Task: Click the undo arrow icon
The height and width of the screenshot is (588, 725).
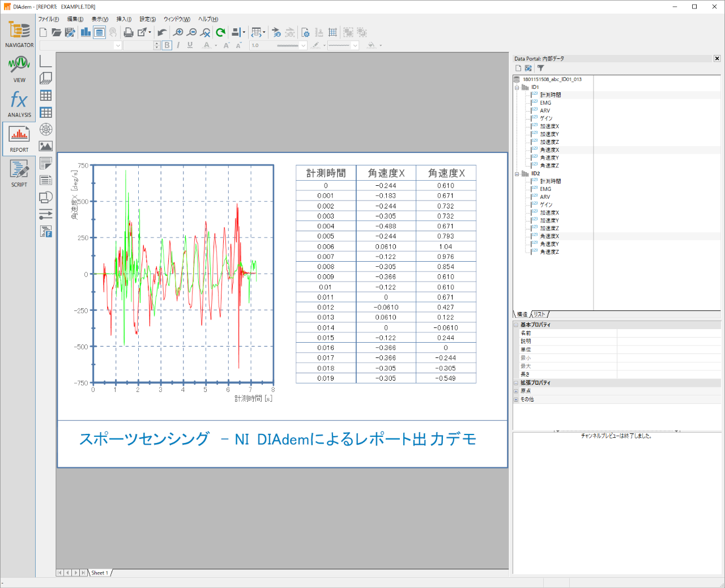Action: [x=162, y=32]
